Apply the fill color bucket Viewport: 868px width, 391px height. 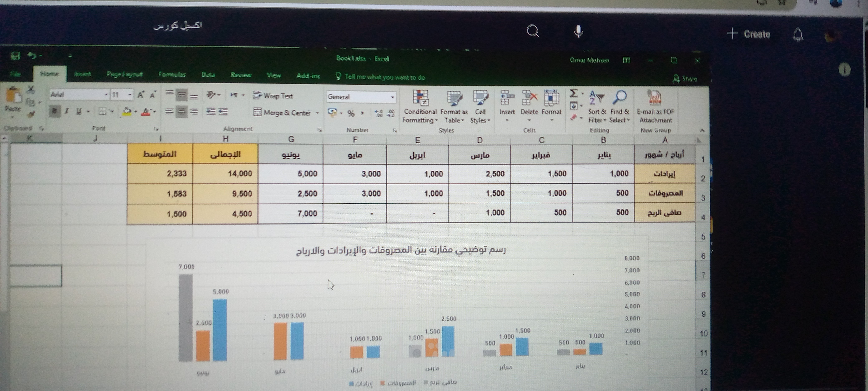coord(127,111)
